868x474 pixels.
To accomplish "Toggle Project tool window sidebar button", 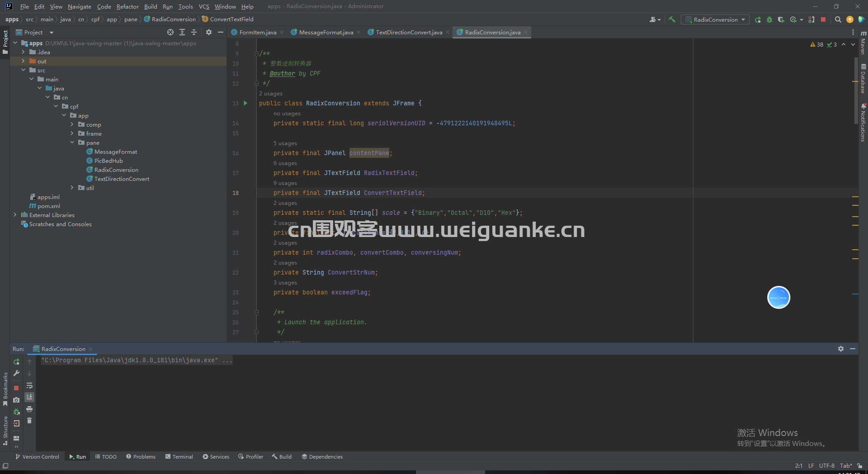I will coord(5,42).
